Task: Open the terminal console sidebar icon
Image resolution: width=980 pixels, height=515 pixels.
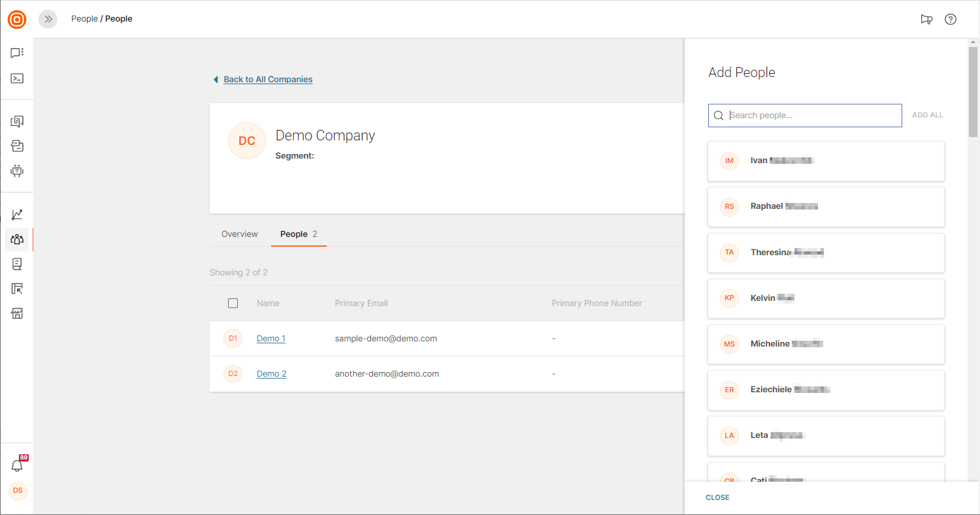Action: pos(17,78)
